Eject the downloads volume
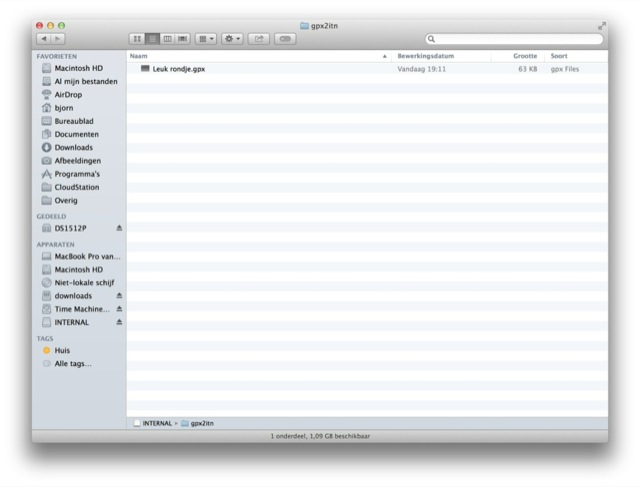 pyautogui.click(x=119, y=295)
